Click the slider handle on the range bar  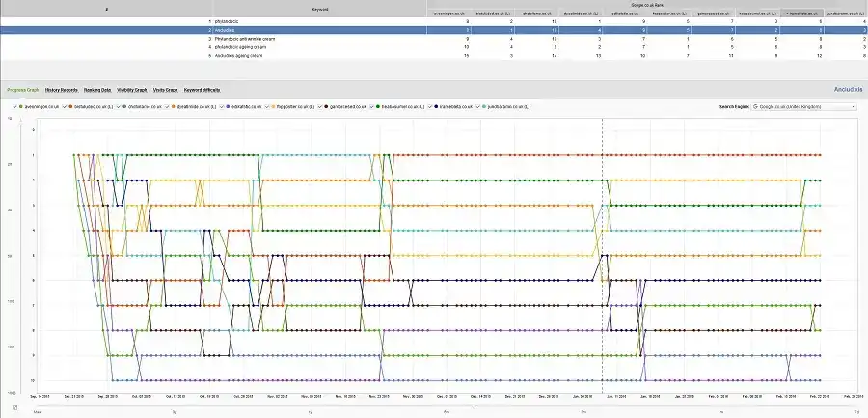tap(474, 407)
